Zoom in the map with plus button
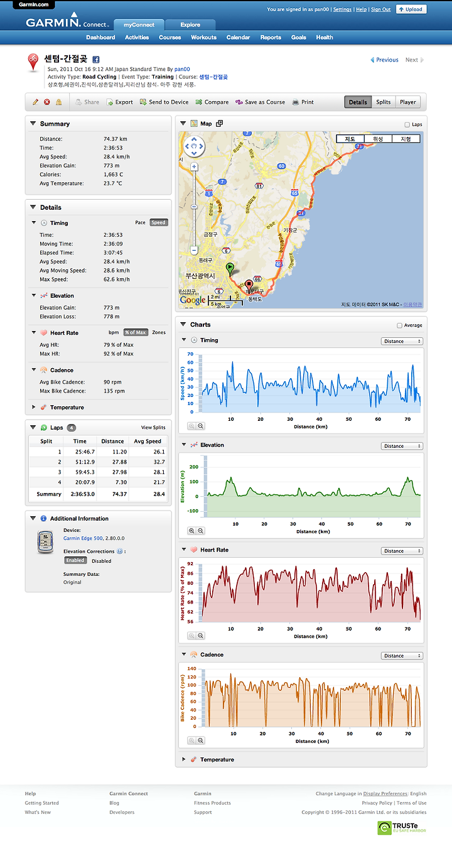The height and width of the screenshot is (868, 452). point(195,167)
